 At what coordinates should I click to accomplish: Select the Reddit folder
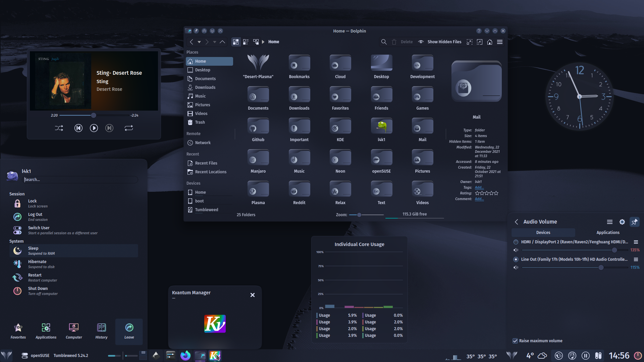click(x=299, y=193)
